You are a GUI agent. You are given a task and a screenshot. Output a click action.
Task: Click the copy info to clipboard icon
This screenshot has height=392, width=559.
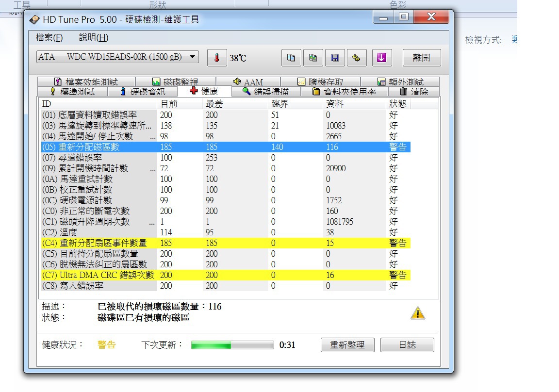[291, 58]
